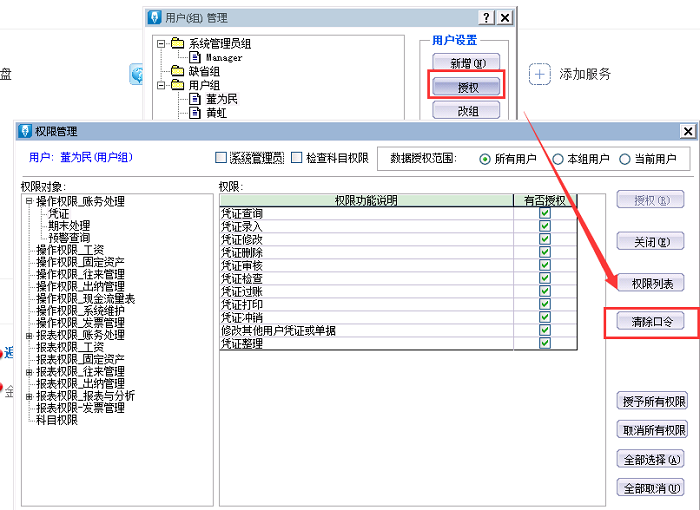Close the 权限管理 dialog with X
The image size is (700, 510).
[687, 131]
